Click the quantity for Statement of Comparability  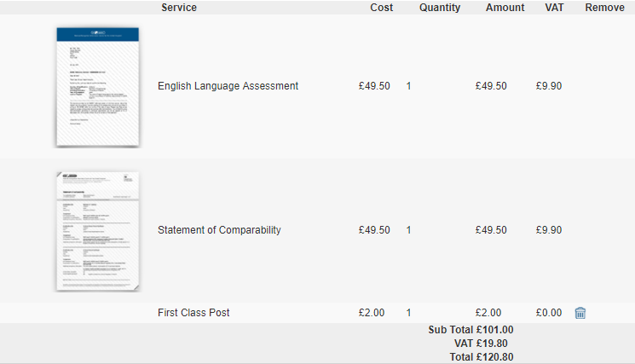[x=409, y=230]
